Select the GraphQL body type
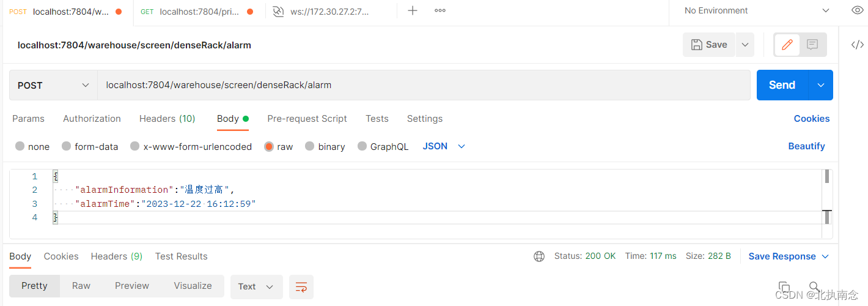This screenshot has width=868, height=306. pyautogui.click(x=383, y=146)
